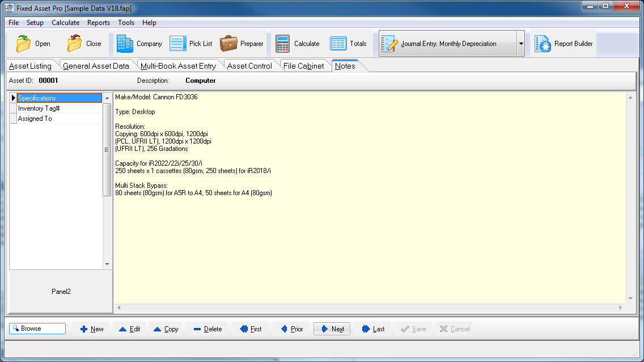Open the Company settings icon

tap(125, 44)
